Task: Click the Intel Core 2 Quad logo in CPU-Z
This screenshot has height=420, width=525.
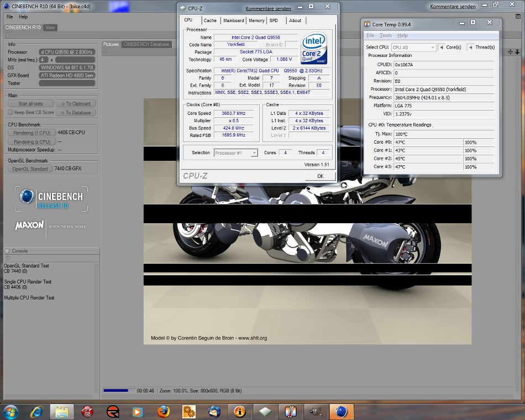Action: (314, 48)
